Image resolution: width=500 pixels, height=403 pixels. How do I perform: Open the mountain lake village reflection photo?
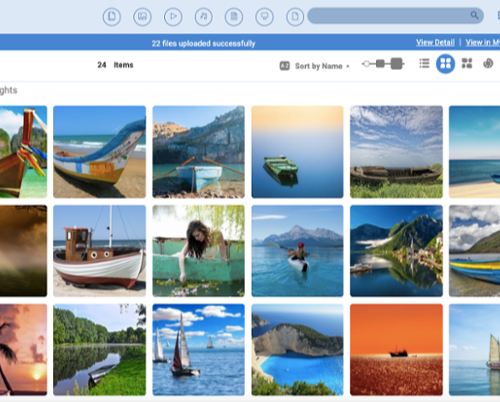396,251
